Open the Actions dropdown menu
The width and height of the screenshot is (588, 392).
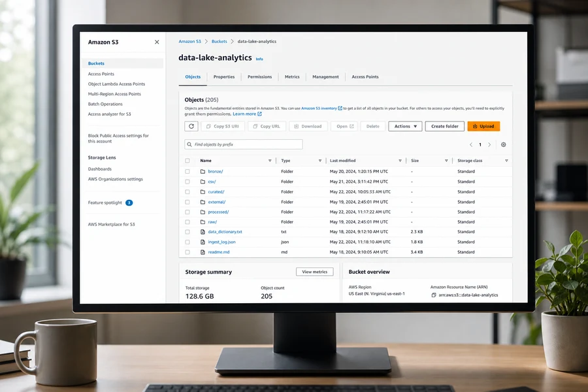(405, 126)
